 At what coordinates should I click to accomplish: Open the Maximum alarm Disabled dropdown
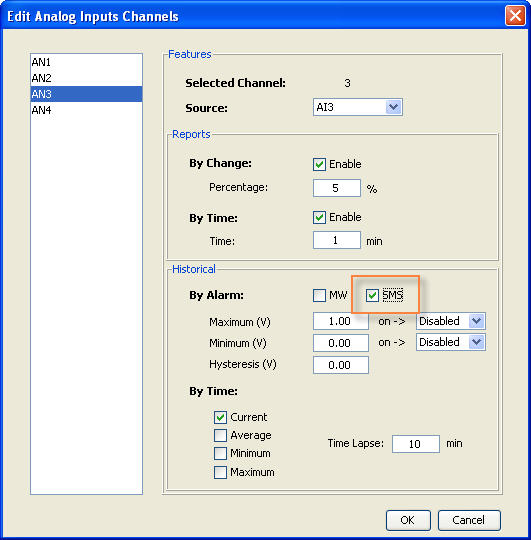click(x=451, y=321)
